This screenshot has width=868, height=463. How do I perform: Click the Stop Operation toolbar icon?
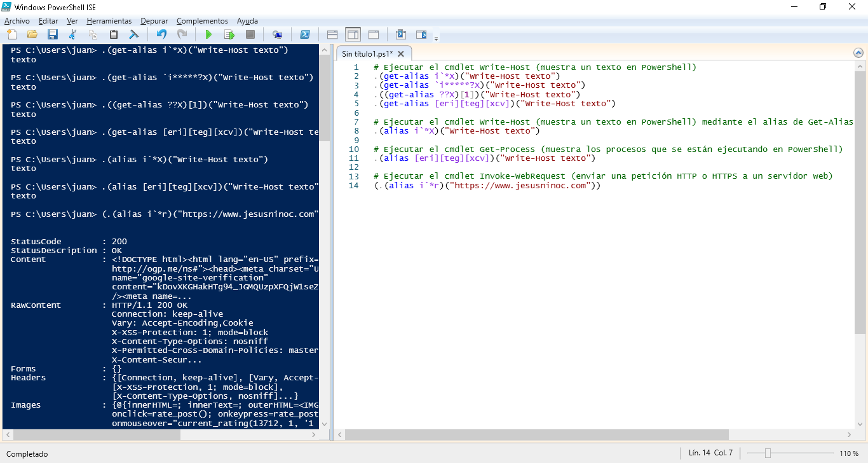(x=249, y=34)
